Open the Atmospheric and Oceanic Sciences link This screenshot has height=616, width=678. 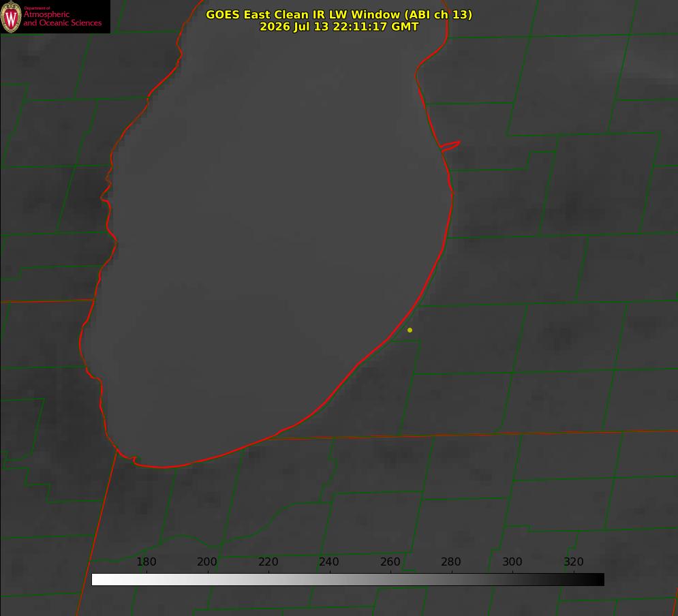62,18
